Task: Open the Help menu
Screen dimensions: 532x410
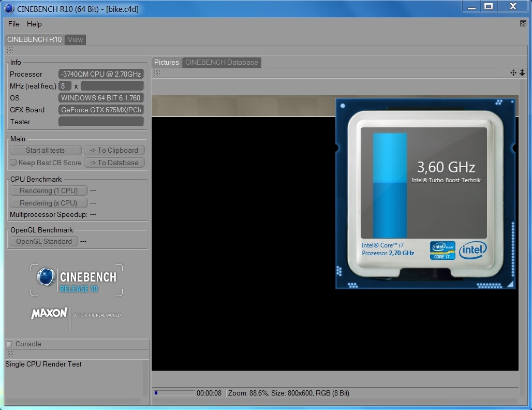Action: point(34,24)
